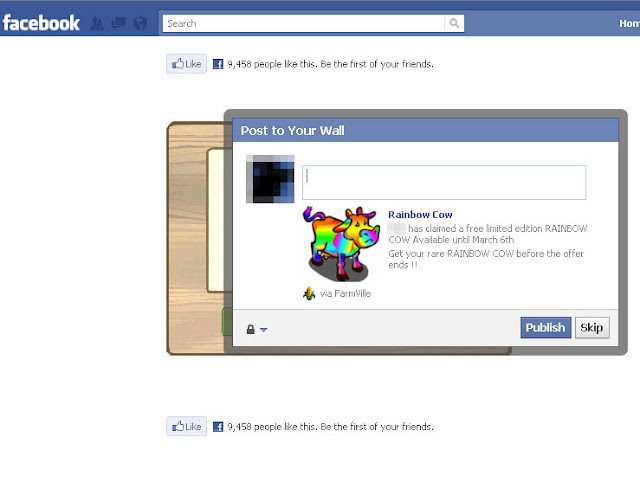Publish the Rainbow Cow post
The height and width of the screenshot is (489, 640).
pyautogui.click(x=546, y=327)
